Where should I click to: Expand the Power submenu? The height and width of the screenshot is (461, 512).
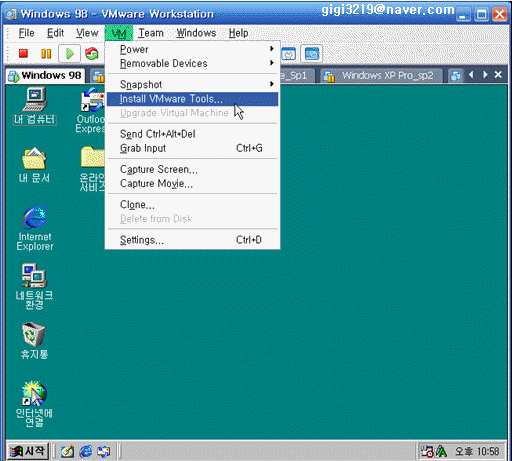tap(193, 49)
